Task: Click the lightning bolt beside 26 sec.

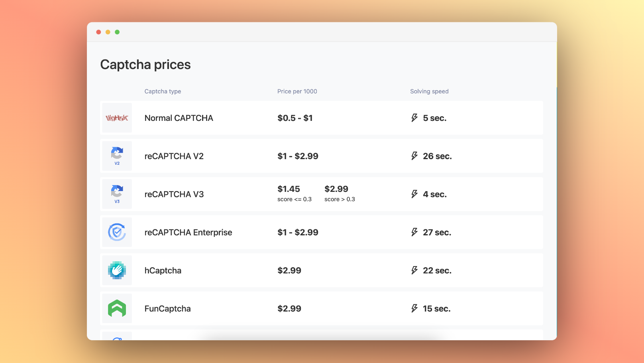Action: [414, 156]
